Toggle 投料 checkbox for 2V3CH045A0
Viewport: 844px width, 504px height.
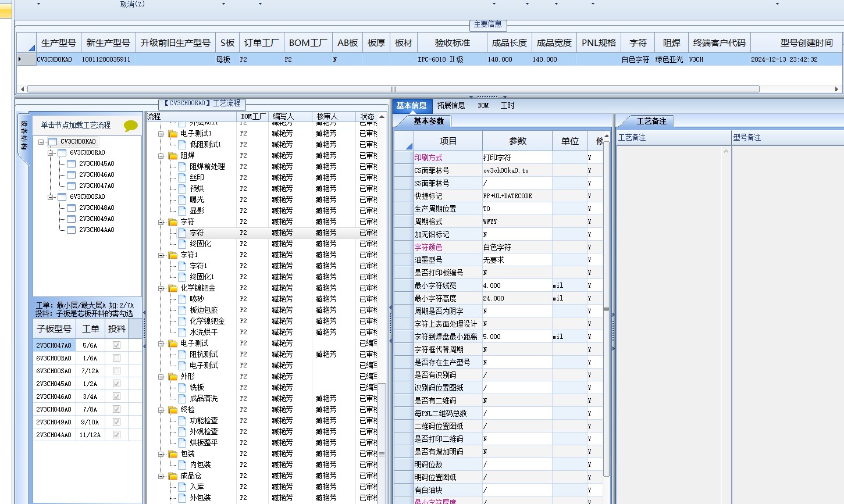point(116,384)
